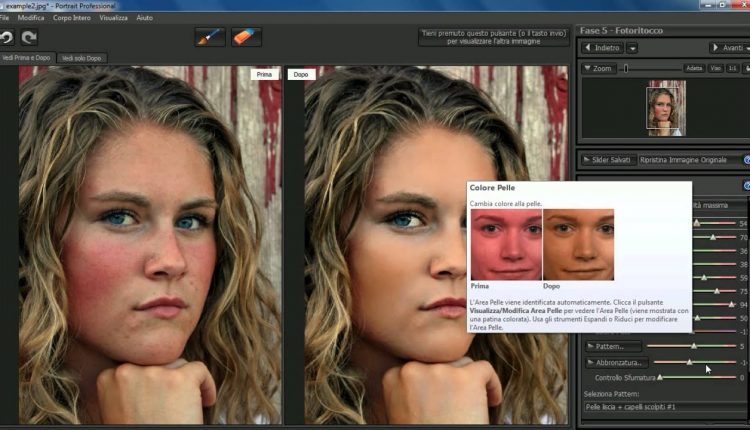The height and width of the screenshot is (430, 750).
Task: Click the Adatta zoom button
Action: click(694, 68)
